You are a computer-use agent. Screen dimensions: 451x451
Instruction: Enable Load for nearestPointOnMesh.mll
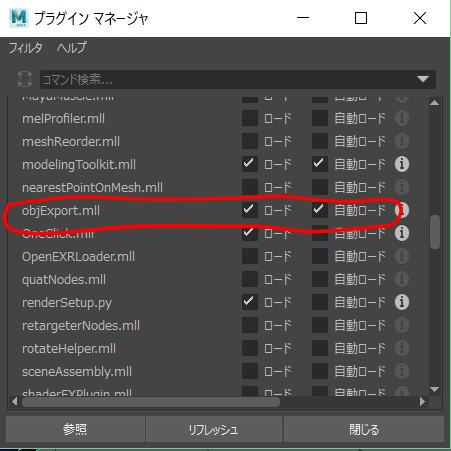250,187
